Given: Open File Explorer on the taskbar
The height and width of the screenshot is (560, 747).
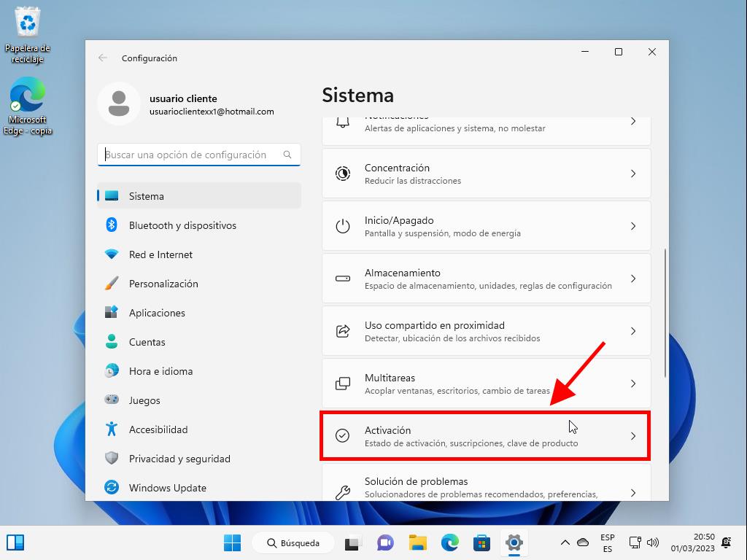Looking at the screenshot, I should click(x=417, y=542).
